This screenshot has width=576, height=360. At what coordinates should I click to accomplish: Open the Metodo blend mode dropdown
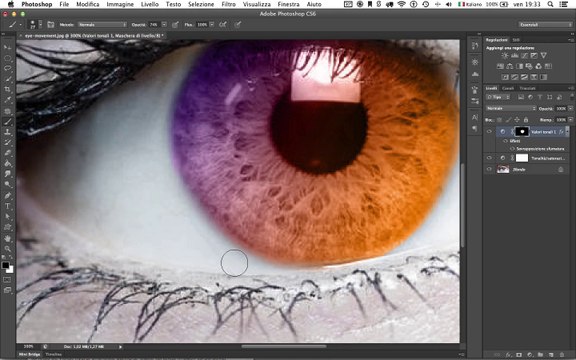(x=102, y=25)
